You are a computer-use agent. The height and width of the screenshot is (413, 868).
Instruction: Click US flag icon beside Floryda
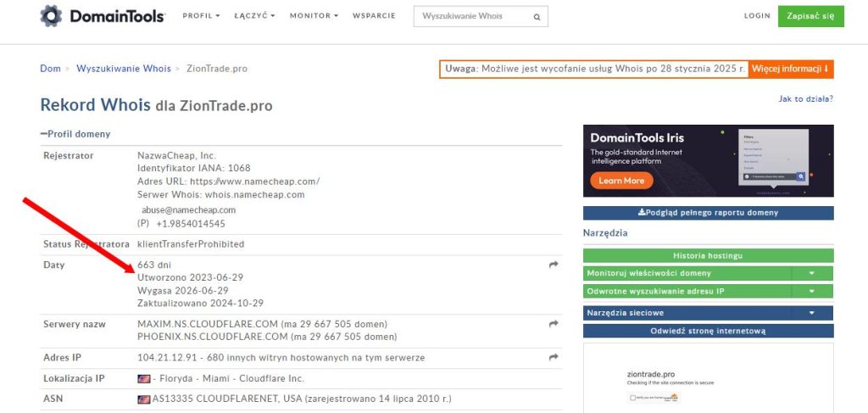(x=143, y=379)
